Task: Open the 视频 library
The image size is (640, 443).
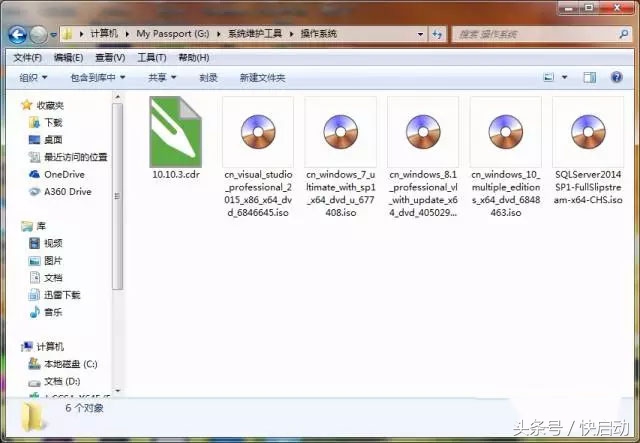Action: click(53, 243)
